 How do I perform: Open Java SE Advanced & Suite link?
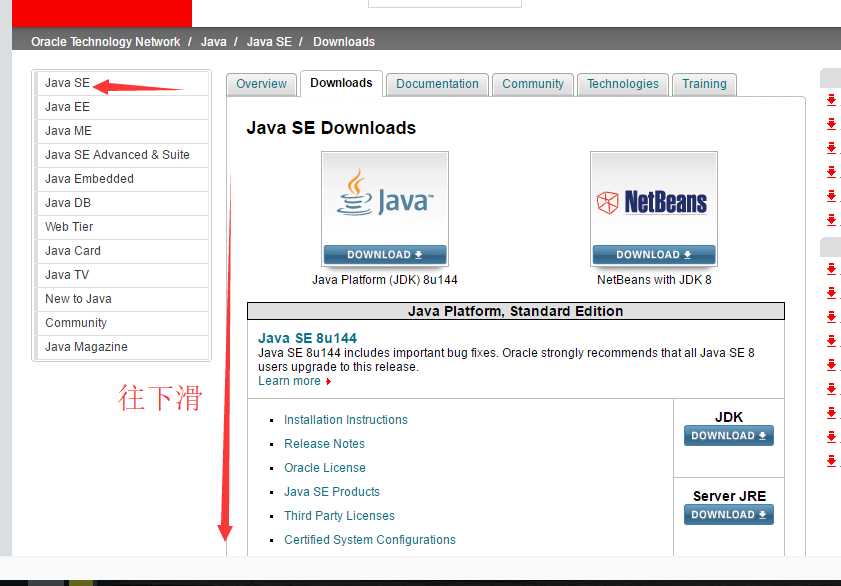[117, 155]
